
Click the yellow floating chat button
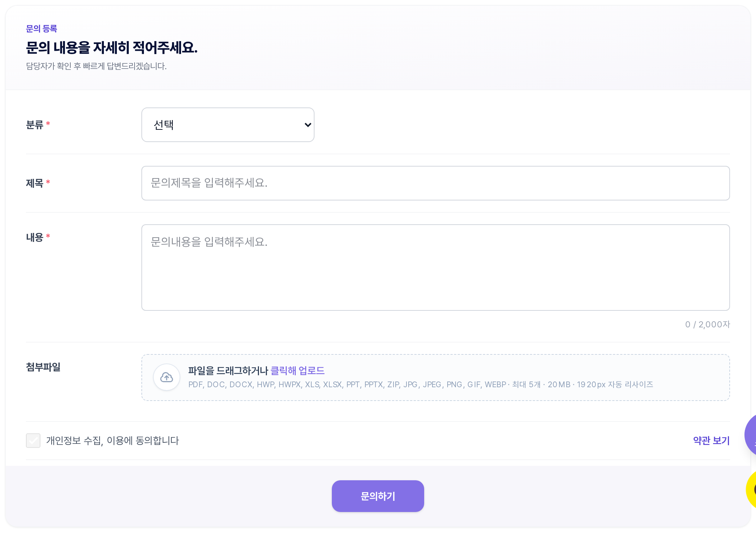tap(751, 490)
